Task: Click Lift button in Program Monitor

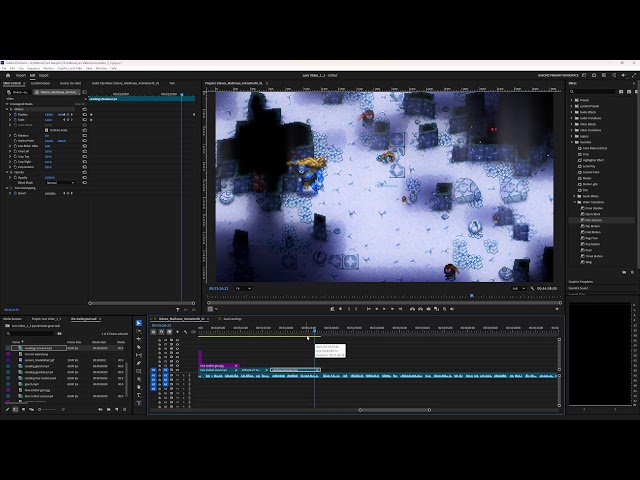Action: 412,309
